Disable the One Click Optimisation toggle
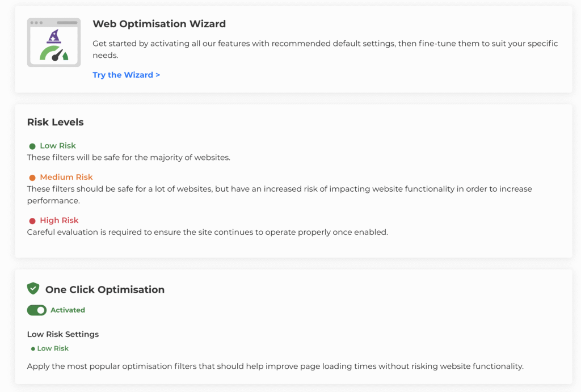Viewport: 581px width, 392px height. coord(37,310)
